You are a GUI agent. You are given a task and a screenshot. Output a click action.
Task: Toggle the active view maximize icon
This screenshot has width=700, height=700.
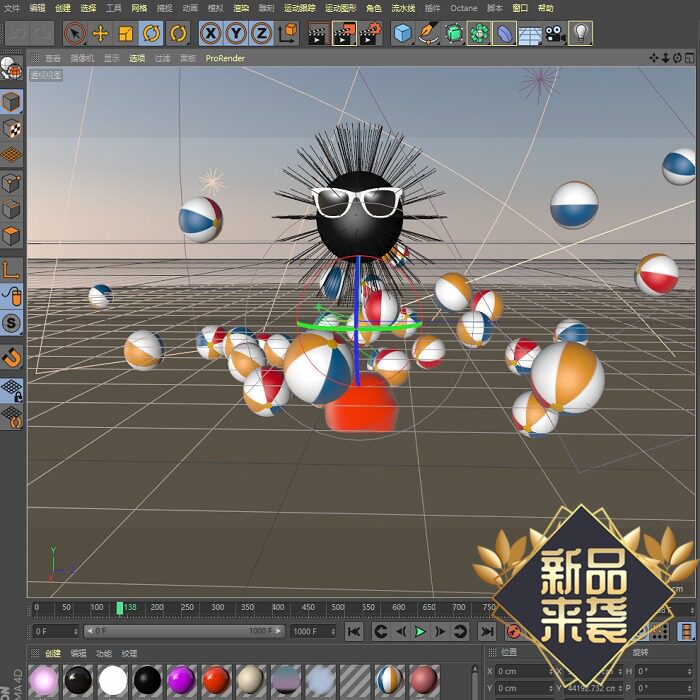pos(690,58)
